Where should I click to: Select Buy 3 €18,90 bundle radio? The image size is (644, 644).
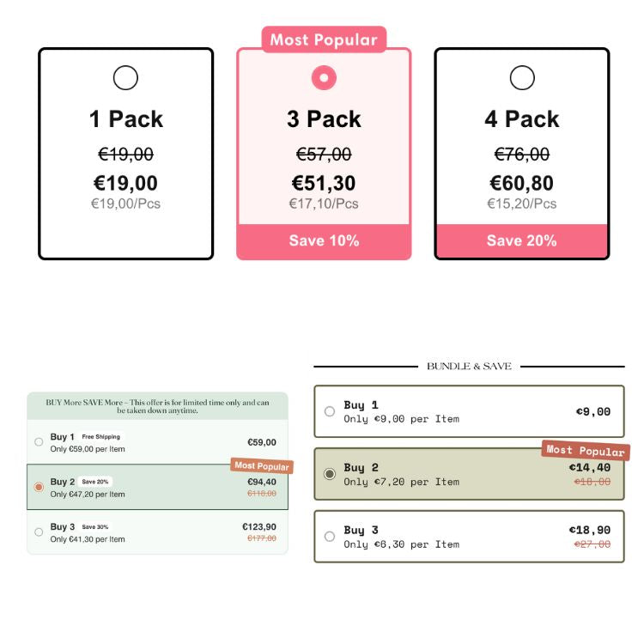330,537
